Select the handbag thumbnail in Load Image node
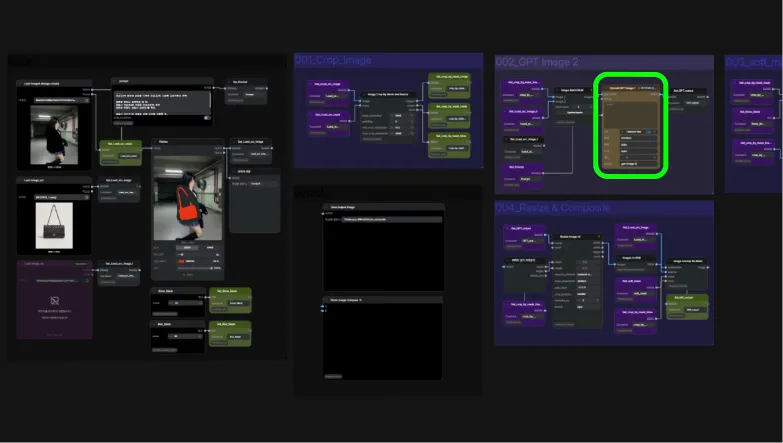 pos(54,226)
